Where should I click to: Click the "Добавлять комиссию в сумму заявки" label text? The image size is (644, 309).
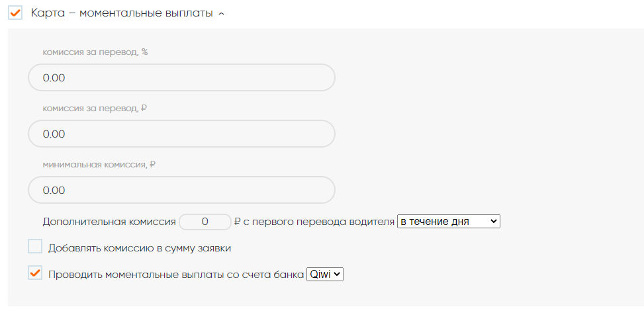[x=140, y=248]
